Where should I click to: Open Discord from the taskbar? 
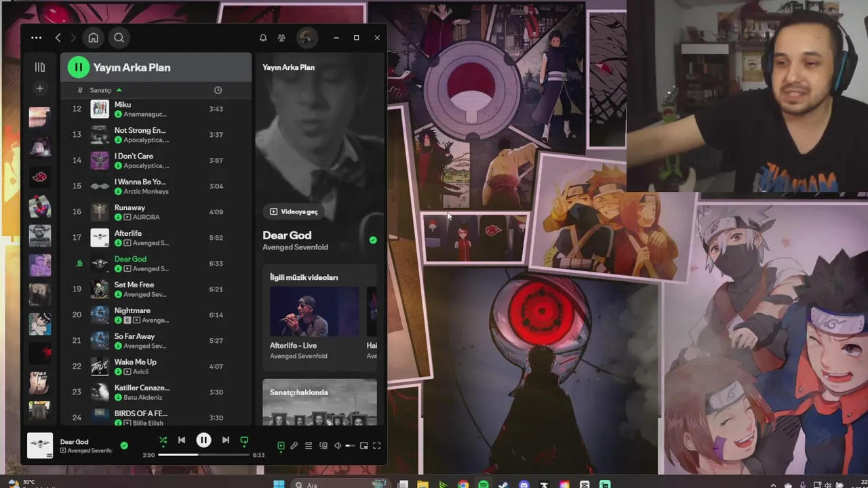coord(524,484)
